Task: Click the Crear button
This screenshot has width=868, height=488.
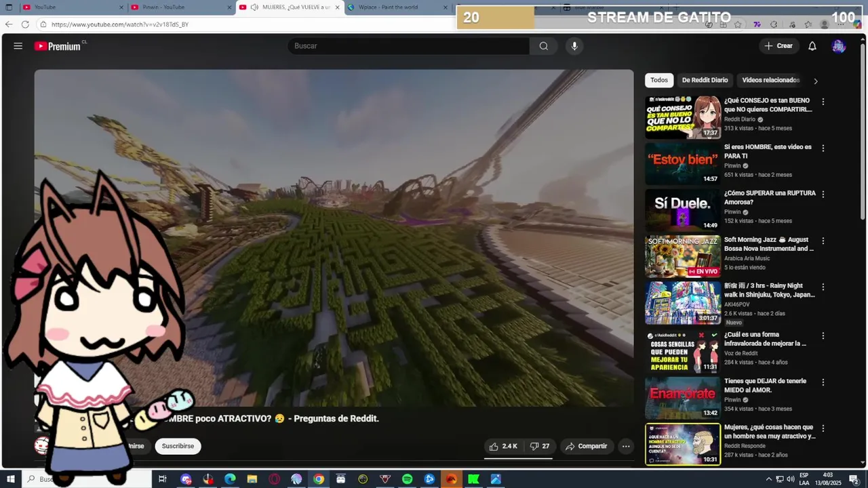Action: tap(778, 46)
